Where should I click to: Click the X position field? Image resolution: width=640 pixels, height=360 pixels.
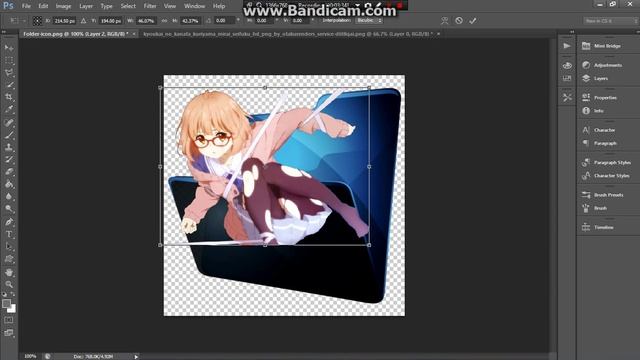(65, 20)
